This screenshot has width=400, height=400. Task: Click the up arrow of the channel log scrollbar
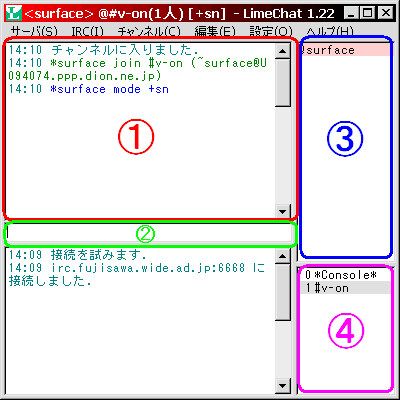tap(283, 51)
